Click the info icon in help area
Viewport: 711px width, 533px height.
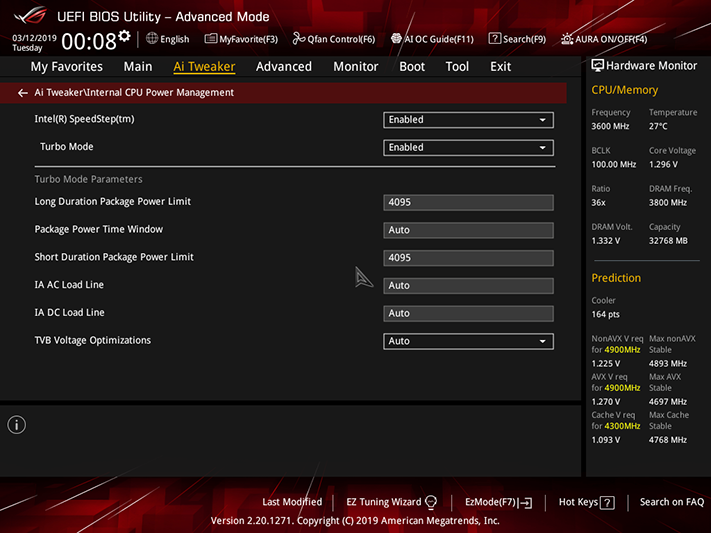pos(17,425)
